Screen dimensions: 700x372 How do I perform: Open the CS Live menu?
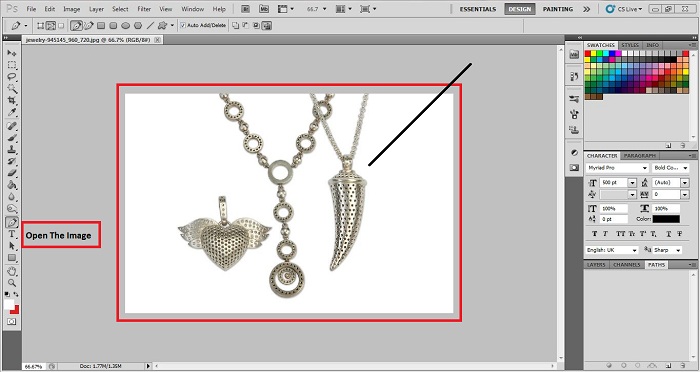tap(624, 9)
